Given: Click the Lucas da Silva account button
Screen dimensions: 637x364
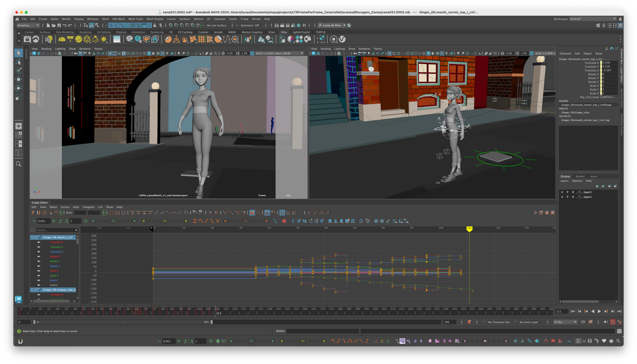Looking at the screenshot, I should [x=332, y=25].
